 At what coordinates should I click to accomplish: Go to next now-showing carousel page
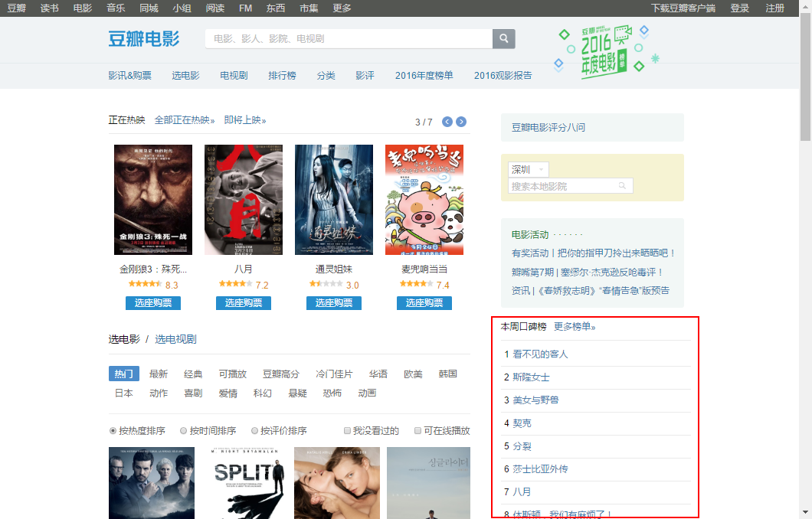point(461,122)
